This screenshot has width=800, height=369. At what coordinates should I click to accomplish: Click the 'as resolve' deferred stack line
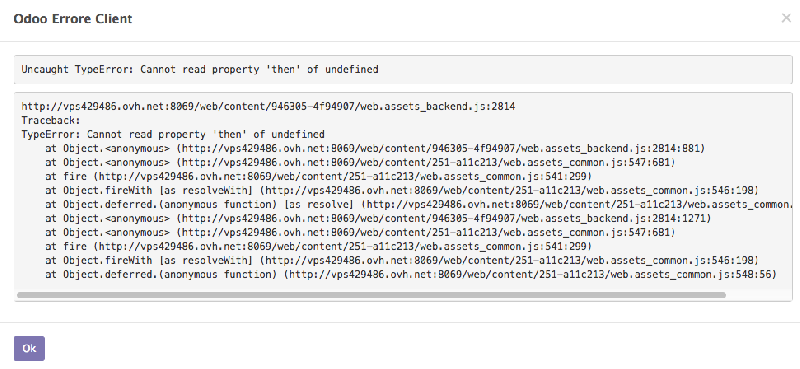click(x=418, y=205)
